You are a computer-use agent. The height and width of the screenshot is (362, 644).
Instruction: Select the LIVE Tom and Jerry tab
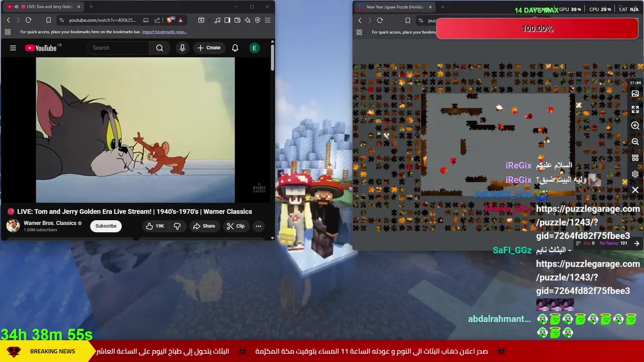(44, 7)
